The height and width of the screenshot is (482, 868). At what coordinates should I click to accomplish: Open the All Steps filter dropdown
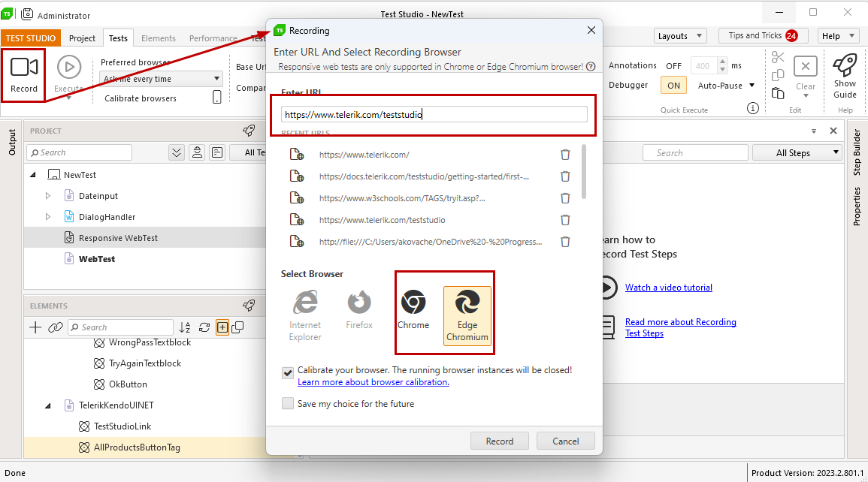797,152
